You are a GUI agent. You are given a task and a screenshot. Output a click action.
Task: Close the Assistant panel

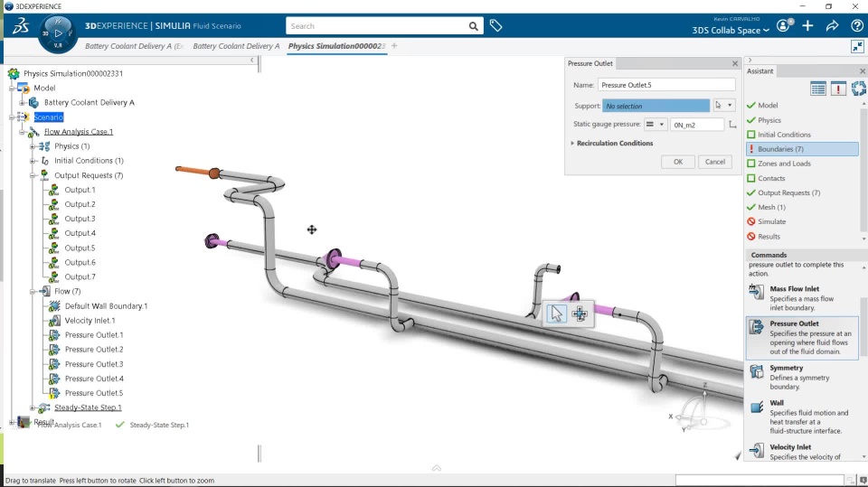click(863, 70)
